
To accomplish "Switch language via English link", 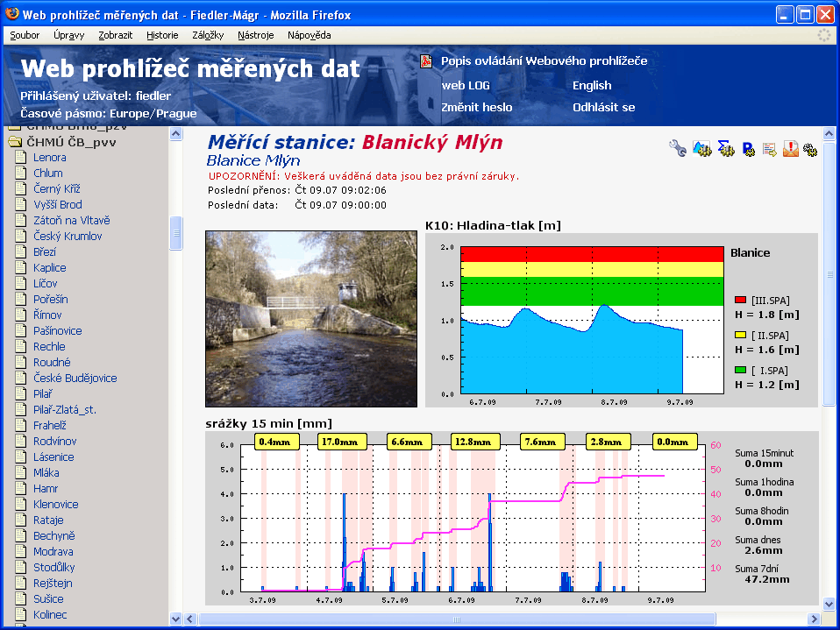I will (x=592, y=86).
